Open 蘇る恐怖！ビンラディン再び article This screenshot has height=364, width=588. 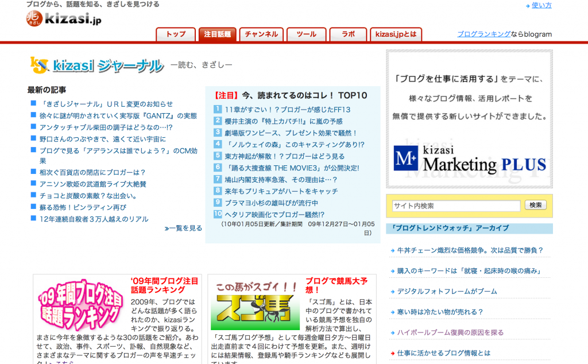click(x=83, y=207)
